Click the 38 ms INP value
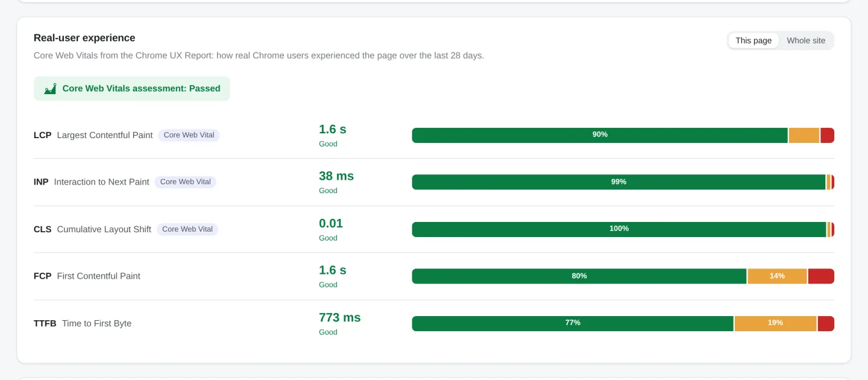 [336, 176]
